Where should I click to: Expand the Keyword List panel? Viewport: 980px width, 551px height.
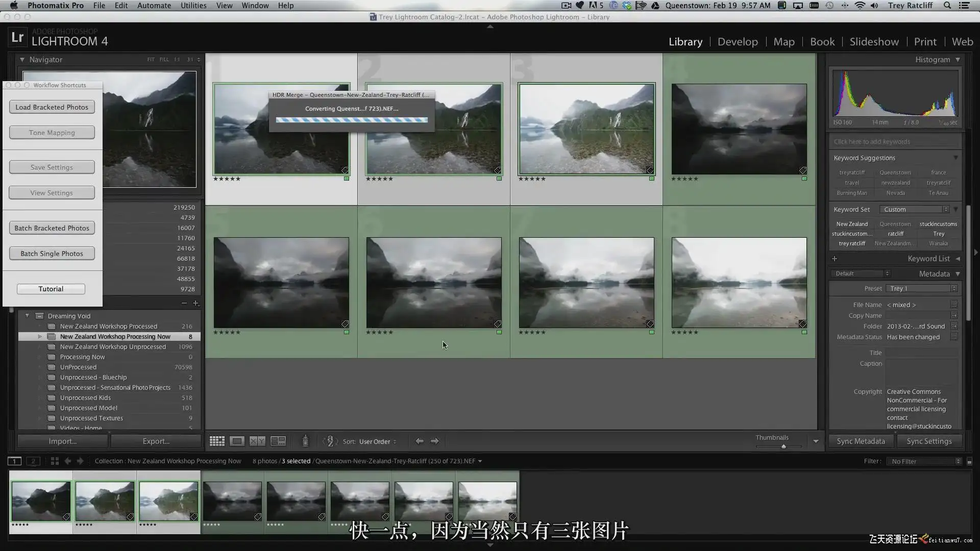(958, 259)
